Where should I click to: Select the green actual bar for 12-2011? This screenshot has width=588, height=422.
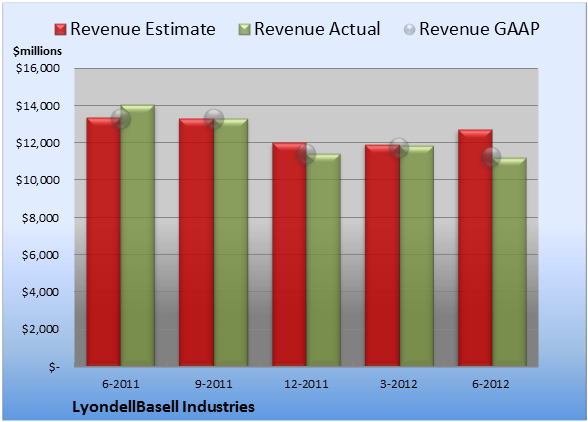click(323, 260)
